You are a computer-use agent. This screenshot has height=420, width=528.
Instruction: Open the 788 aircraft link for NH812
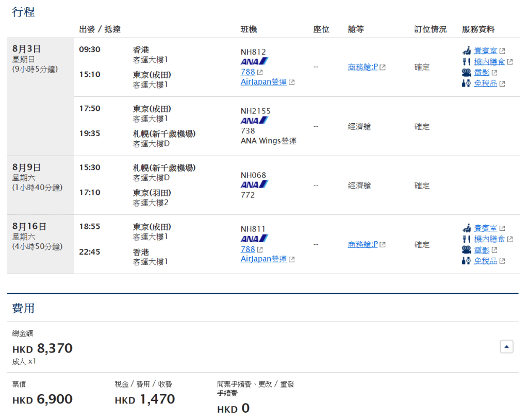pyautogui.click(x=248, y=72)
